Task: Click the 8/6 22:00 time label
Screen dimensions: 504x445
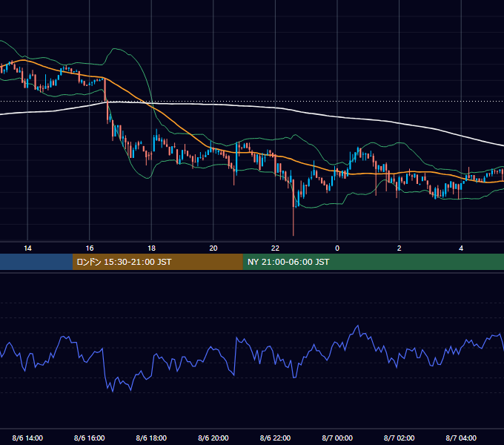Action: pos(275,438)
